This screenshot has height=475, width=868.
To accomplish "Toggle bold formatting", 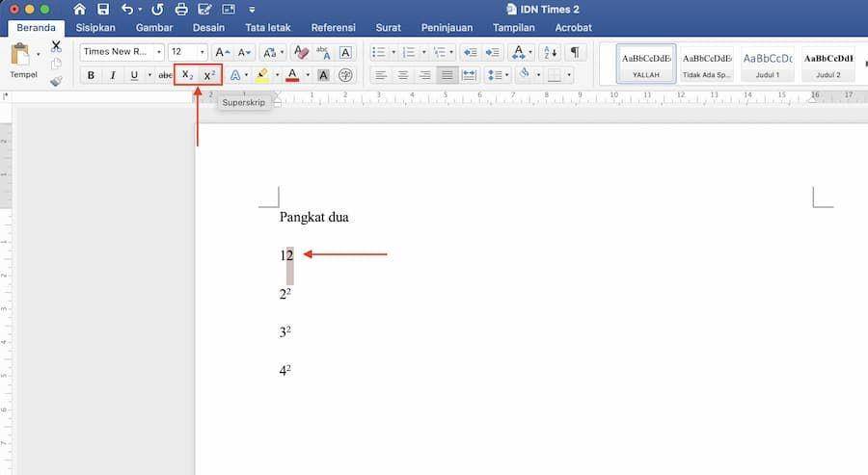I will click(91, 75).
